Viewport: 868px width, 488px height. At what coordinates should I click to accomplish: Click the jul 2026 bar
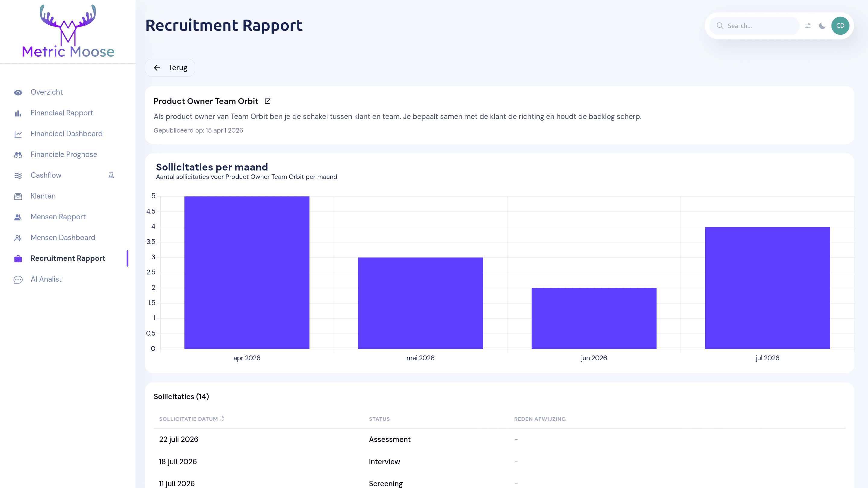tap(768, 288)
